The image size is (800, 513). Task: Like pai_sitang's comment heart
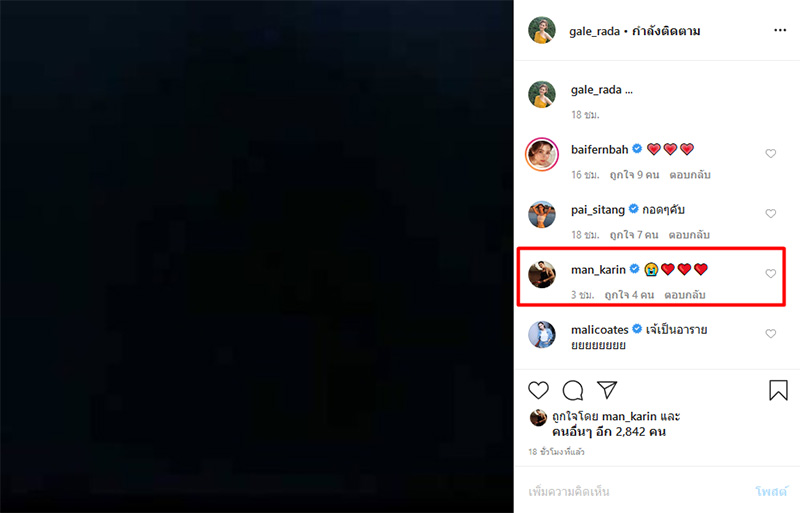pyautogui.click(x=770, y=213)
